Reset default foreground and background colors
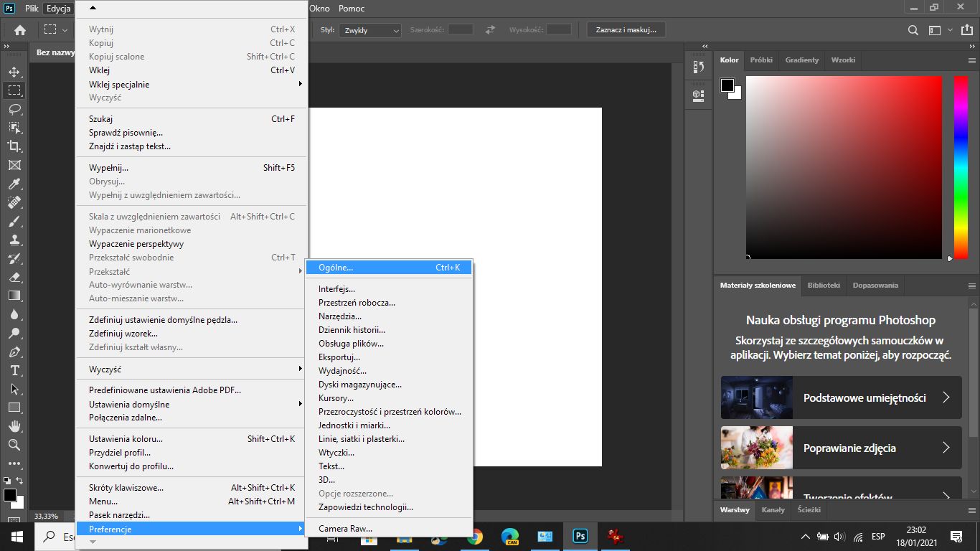This screenshot has height=551, width=980. [x=7, y=481]
